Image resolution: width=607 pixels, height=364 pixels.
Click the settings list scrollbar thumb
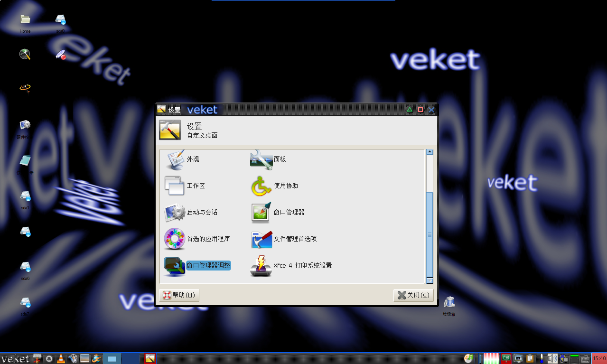pos(430,235)
